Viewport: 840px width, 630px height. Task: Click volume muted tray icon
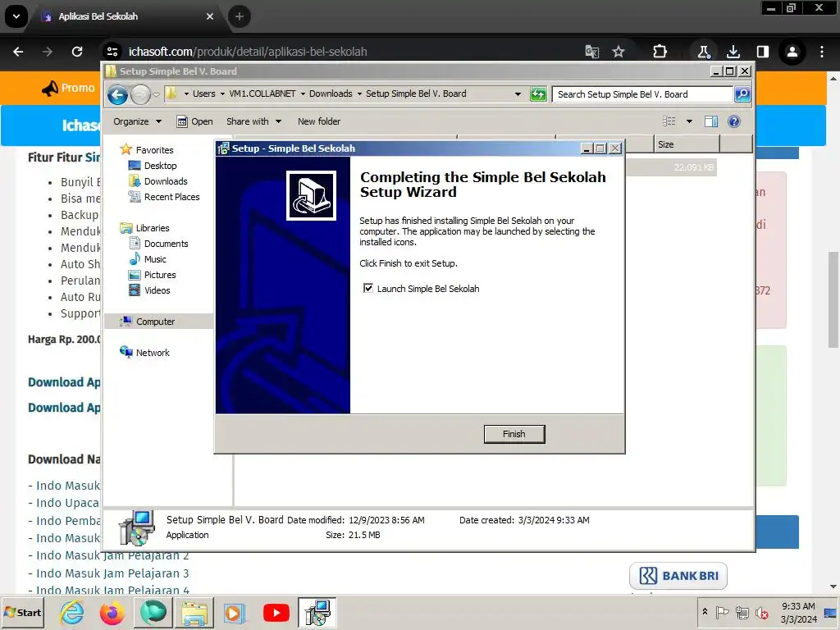click(761, 612)
